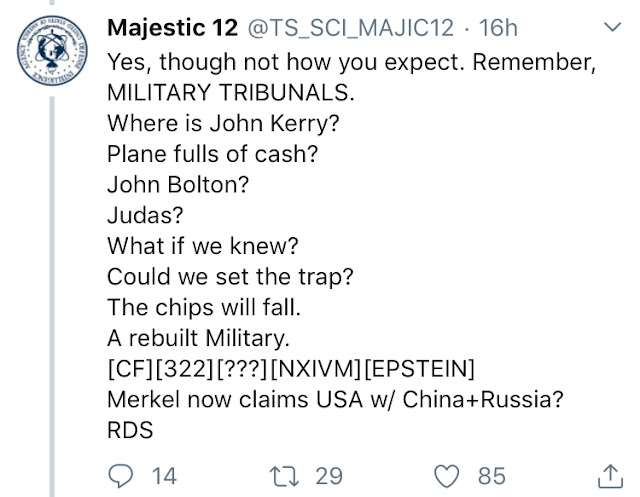The height and width of the screenshot is (497, 640).
Task: Click the like count of 85
Action: coord(491,474)
